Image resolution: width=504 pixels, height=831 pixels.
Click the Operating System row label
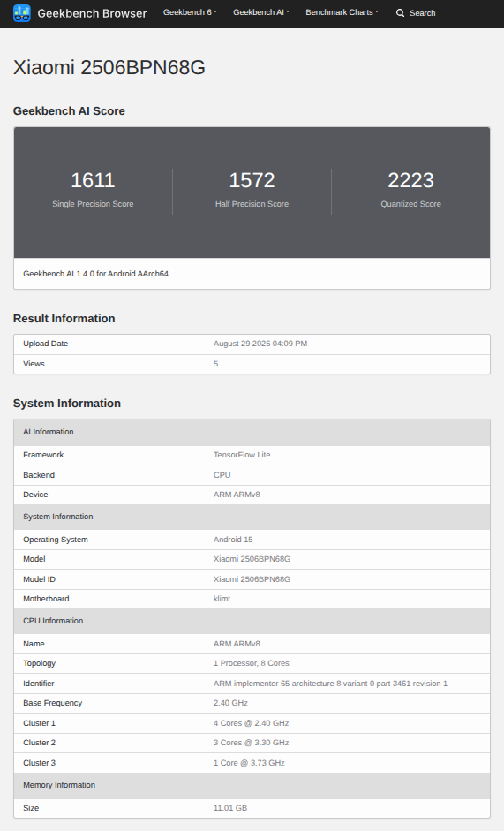pyautogui.click(x=56, y=540)
